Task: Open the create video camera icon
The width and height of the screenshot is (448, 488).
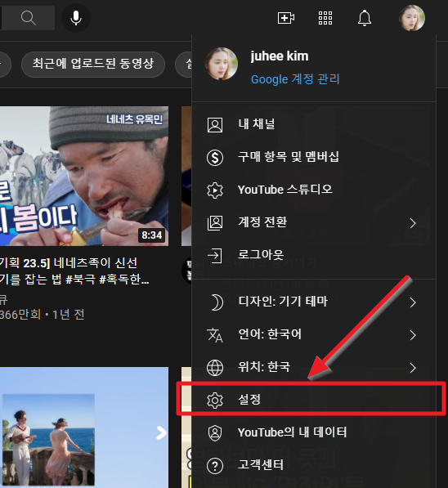Action: click(286, 18)
